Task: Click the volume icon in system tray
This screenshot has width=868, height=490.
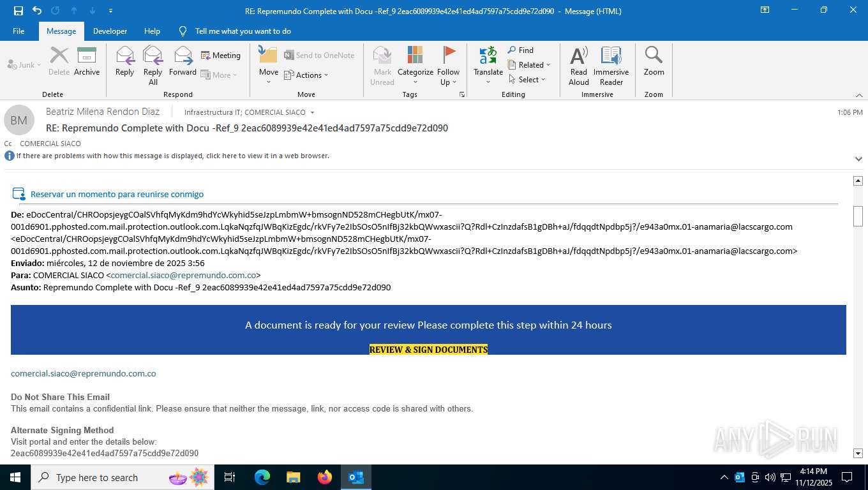Action: pos(770,477)
